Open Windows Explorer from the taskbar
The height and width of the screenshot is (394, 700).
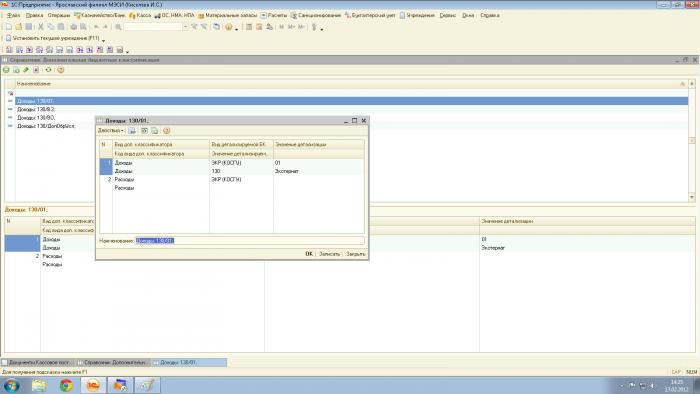tap(39, 385)
